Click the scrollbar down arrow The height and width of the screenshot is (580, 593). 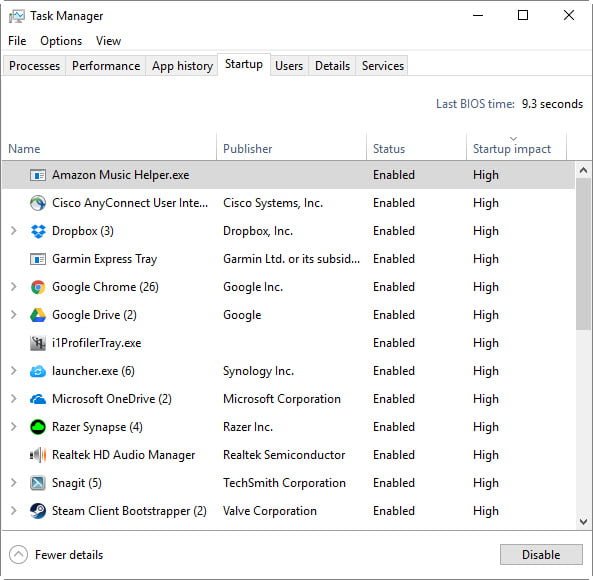click(584, 522)
